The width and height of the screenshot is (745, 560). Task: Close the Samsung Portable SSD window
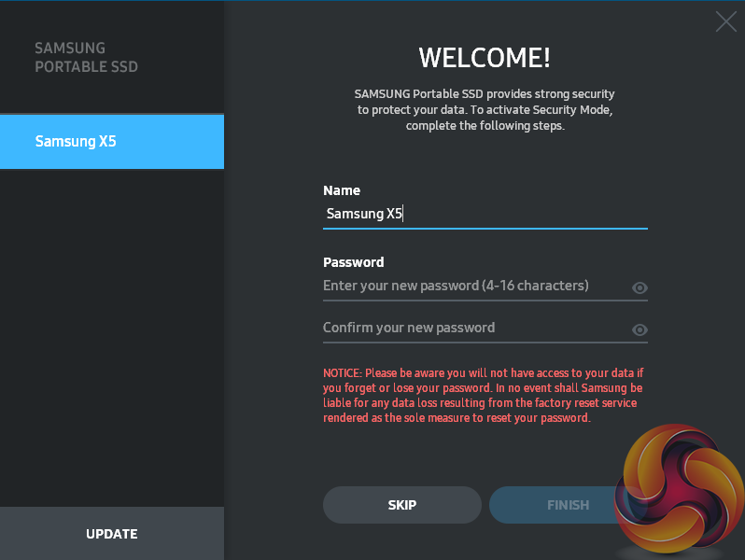pyautogui.click(x=725, y=21)
